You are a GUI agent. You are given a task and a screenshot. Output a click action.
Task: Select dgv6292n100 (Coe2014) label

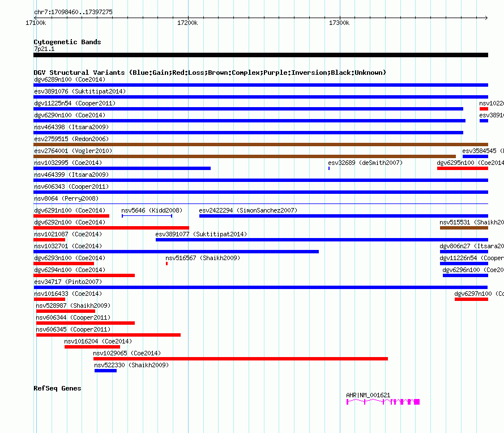point(70,222)
